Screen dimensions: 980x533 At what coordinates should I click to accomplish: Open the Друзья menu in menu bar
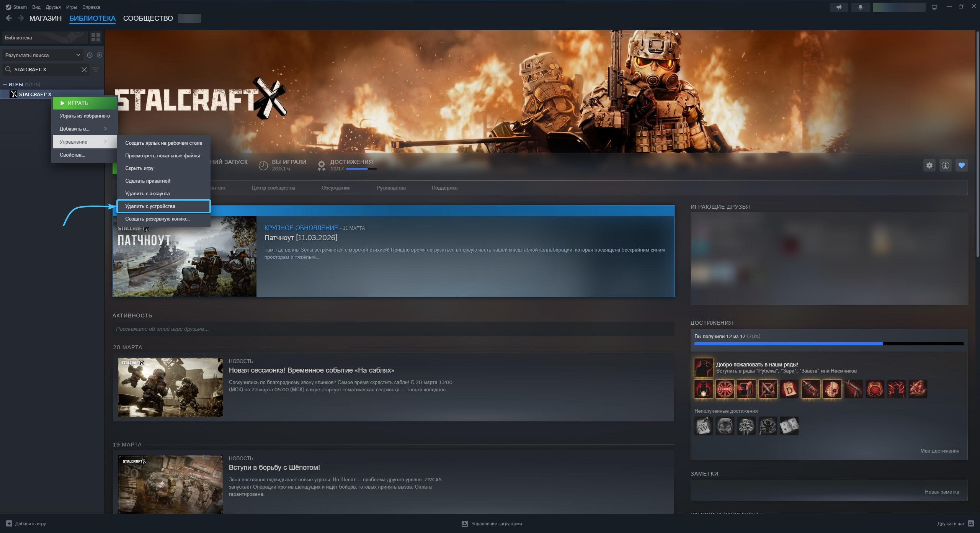point(53,7)
